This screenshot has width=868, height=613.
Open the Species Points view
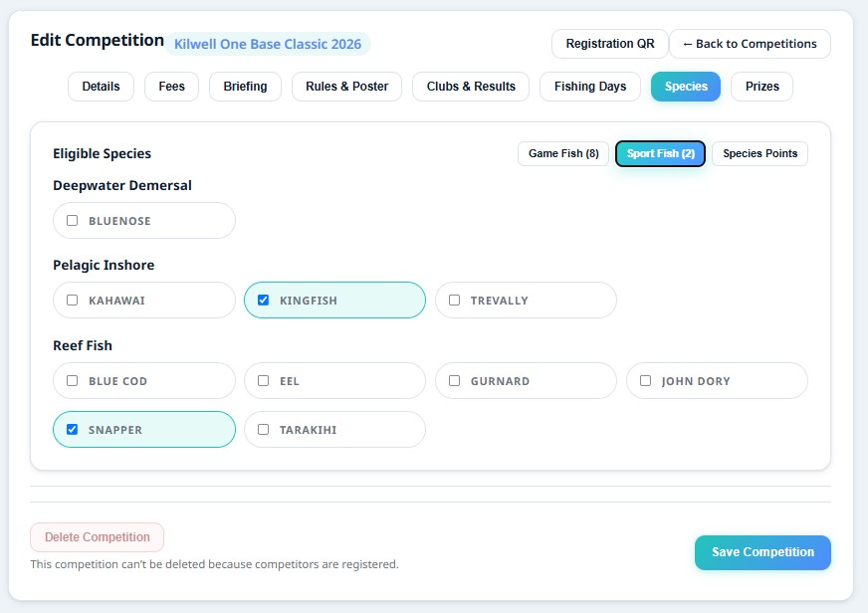(760, 154)
